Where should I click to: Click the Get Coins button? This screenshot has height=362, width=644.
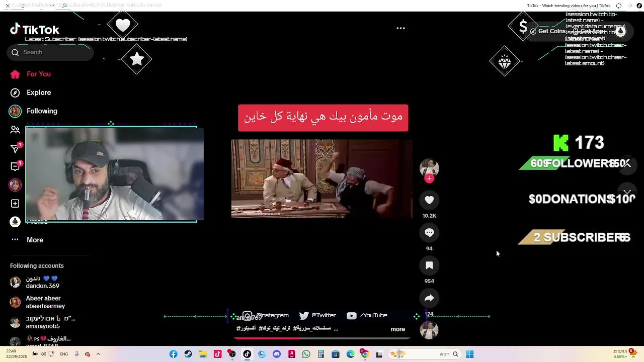click(x=548, y=31)
